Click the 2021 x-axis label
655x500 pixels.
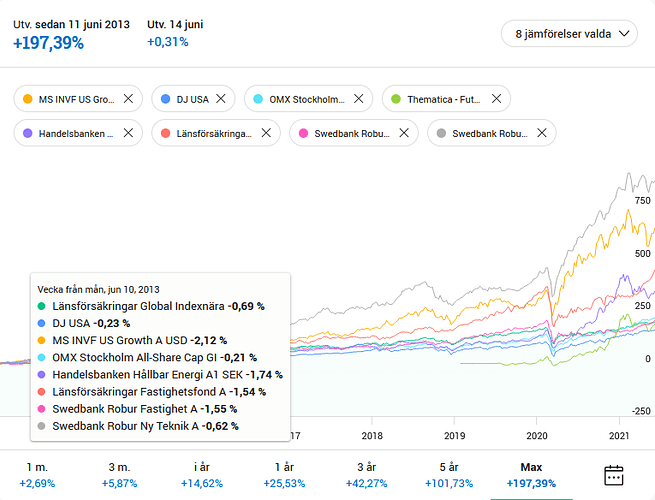(619, 436)
